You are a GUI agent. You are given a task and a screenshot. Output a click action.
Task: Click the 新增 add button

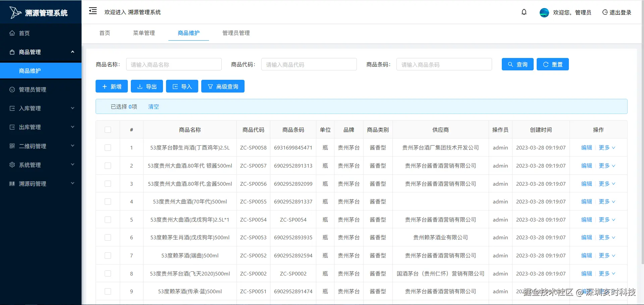112,86
